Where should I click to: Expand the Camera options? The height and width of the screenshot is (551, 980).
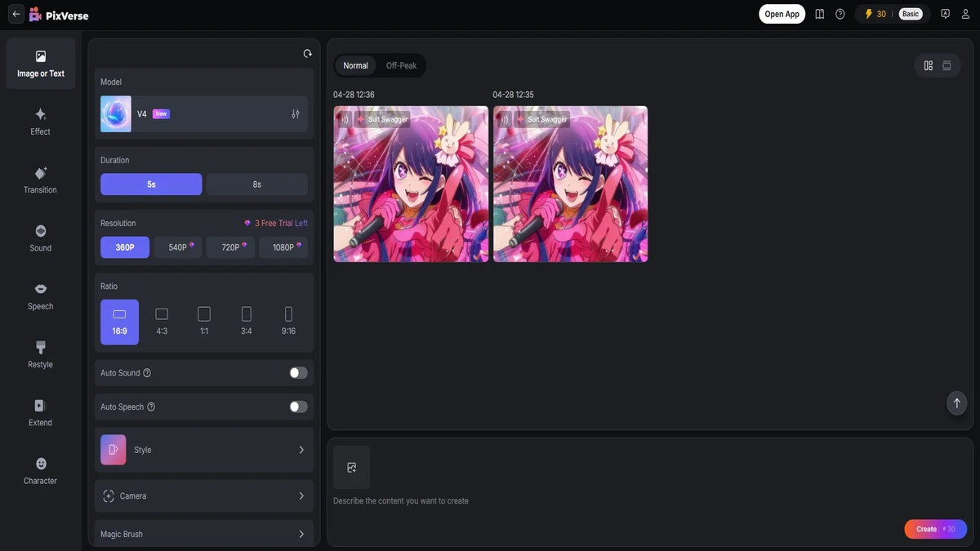click(x=204, y=496)
